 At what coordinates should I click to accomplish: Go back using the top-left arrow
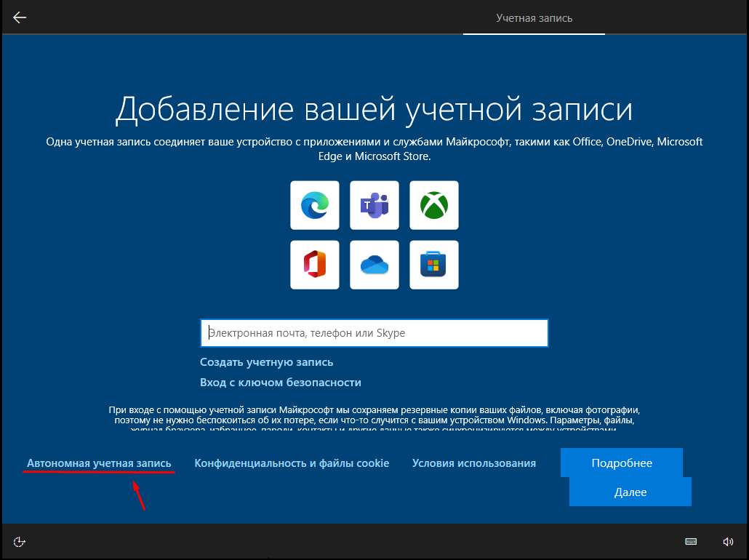[20, 17]
